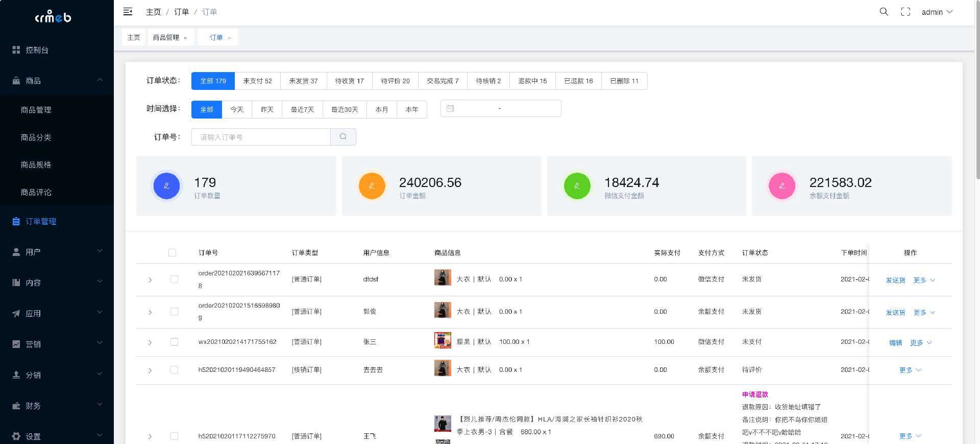The width and height of the screenshot is (980, 444).
Task: Check the order row of dfdsf
Action: click(174, 279)
